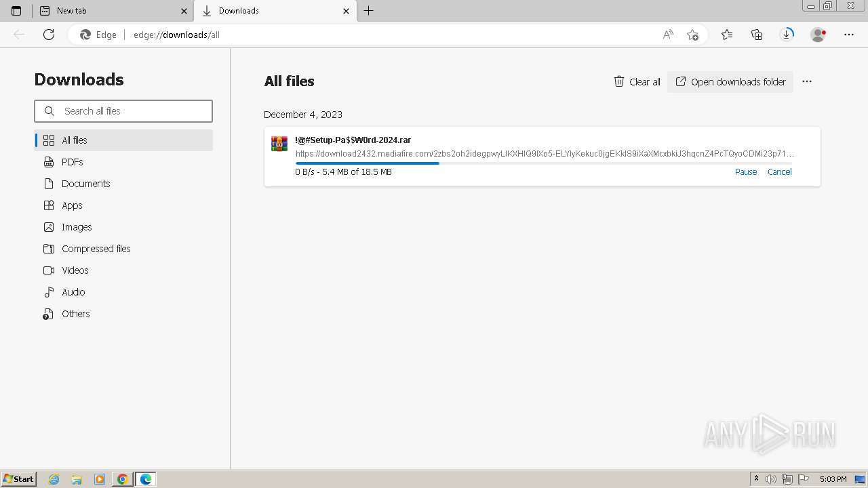The image size is (868, 488).
Task: Refresh the page
Action: 49,35
